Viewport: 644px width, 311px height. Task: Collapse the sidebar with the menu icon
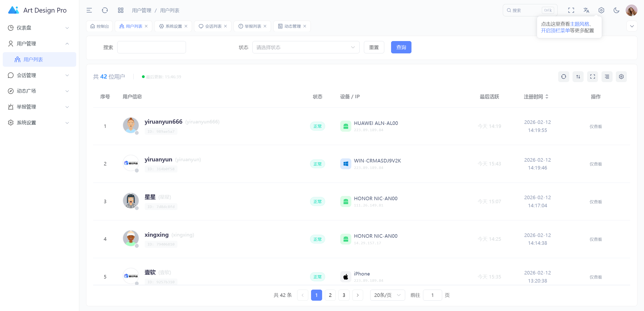coord(89,10)
